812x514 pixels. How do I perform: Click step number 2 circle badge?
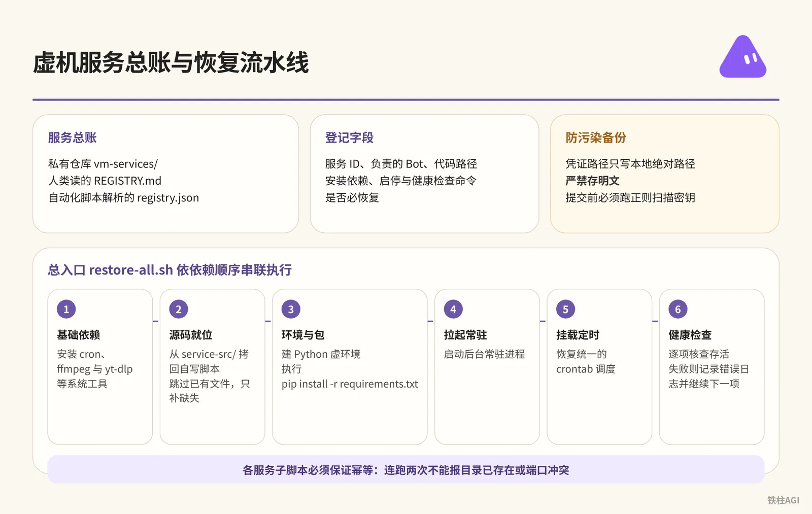click(x=179, y=309)
